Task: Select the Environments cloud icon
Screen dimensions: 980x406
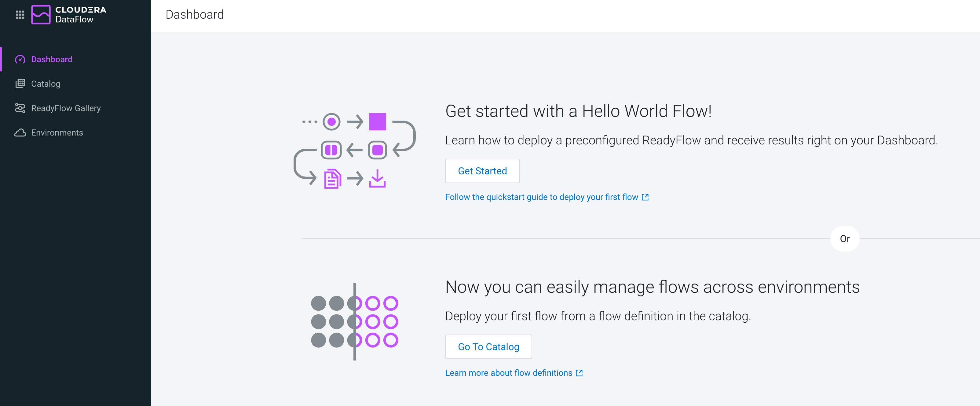Action: click(20, 133)
